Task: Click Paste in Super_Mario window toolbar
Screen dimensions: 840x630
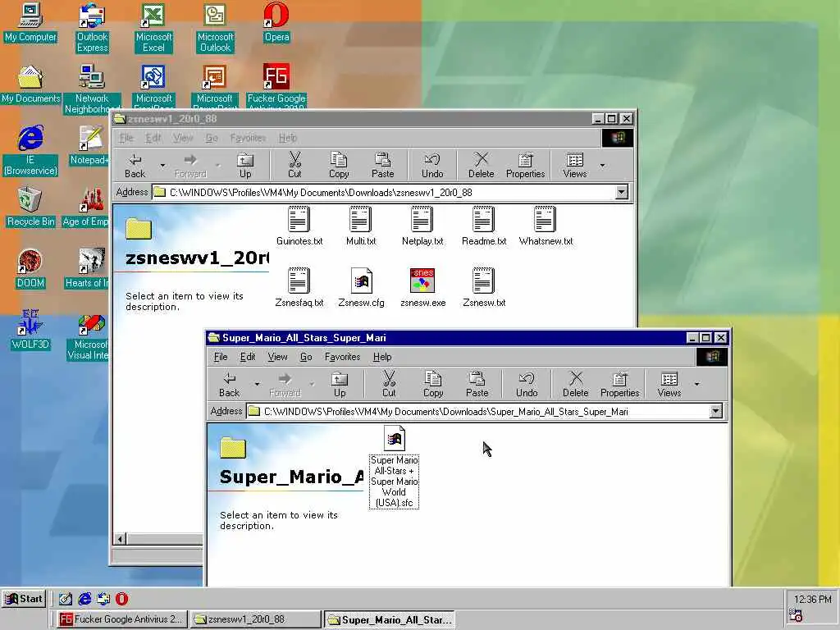Action: (x=477, y=385)
